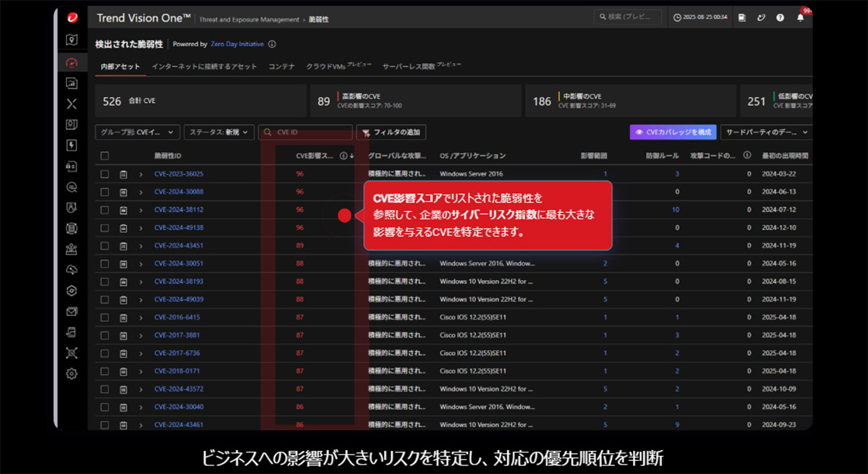Open the CVE-2024-38112 link
The image size is (868, 474).
[179, 210]
